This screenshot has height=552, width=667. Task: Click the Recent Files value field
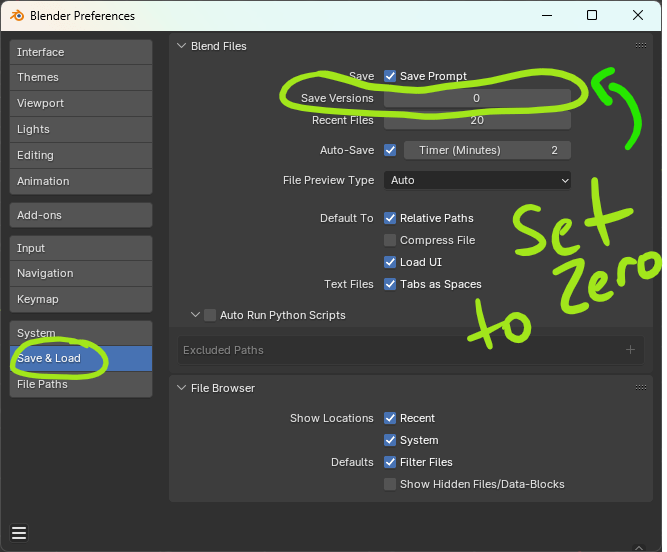tap(477, 120)
